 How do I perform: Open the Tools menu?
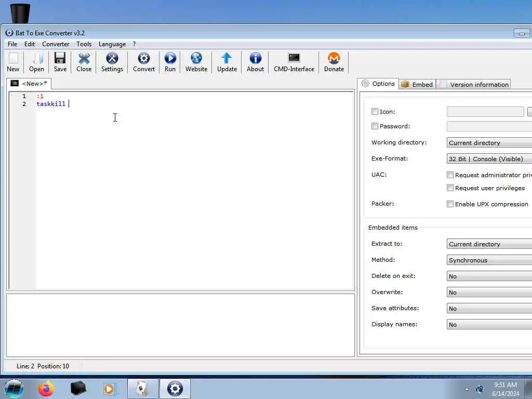point(84,44)
